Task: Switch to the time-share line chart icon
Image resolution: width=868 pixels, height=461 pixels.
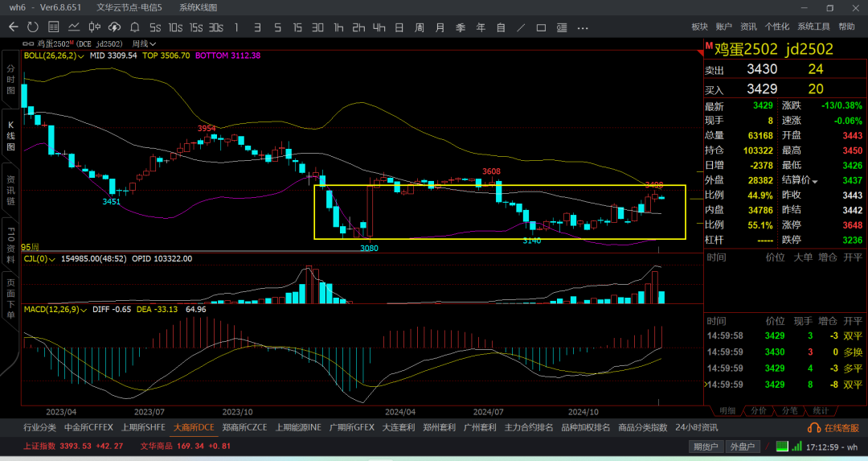Action: pos(76,27)
